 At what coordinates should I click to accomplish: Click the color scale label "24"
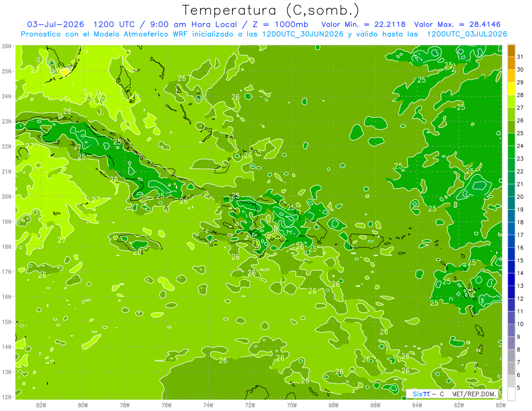pyautogui.click(x=520, y=146)
